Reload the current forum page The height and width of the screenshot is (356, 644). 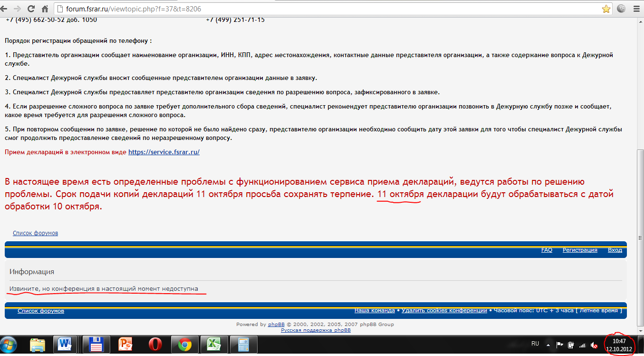coord(31,9)
